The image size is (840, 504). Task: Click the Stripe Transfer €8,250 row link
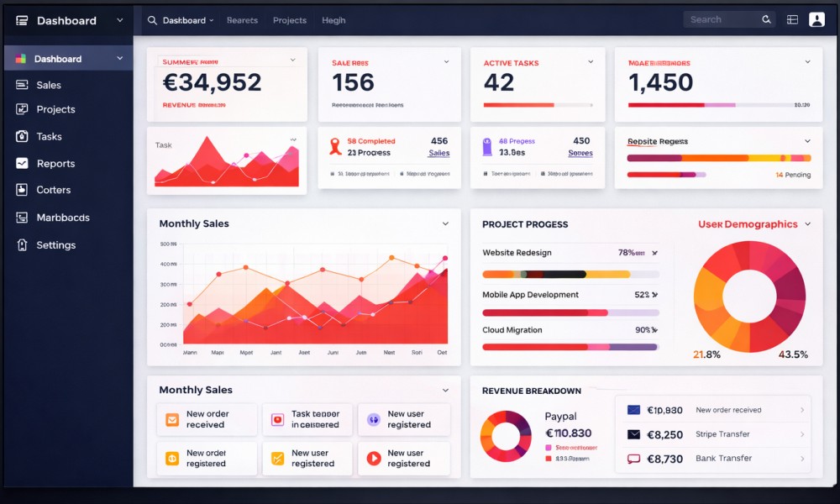click(x=713, y=434)
